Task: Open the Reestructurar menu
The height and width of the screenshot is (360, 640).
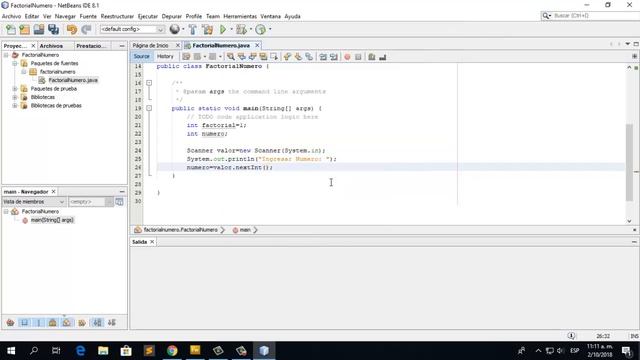Action: pos(117,16)
